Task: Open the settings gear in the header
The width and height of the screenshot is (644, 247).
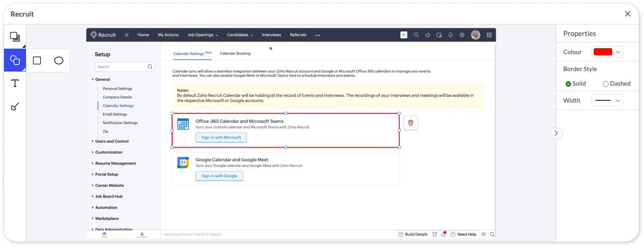Action: 462,35
